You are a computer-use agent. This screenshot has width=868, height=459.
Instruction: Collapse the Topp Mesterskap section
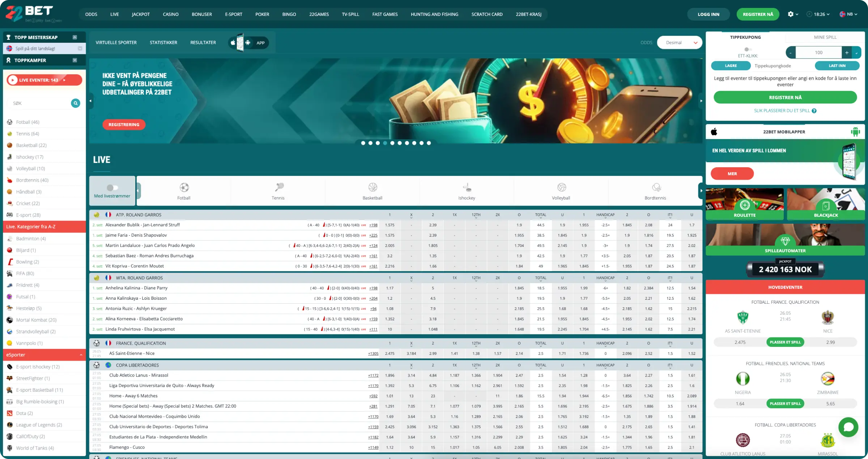tap(75, 37)
